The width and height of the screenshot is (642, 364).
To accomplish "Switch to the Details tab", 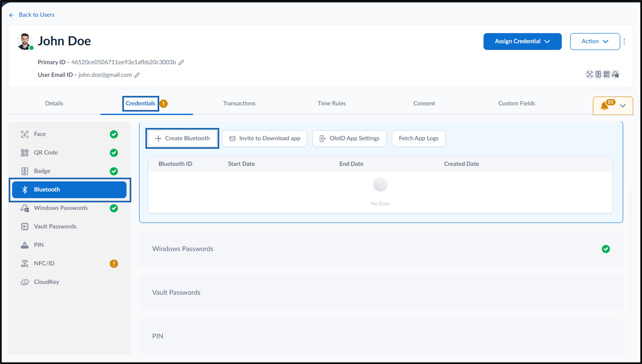I will [54, 103].
